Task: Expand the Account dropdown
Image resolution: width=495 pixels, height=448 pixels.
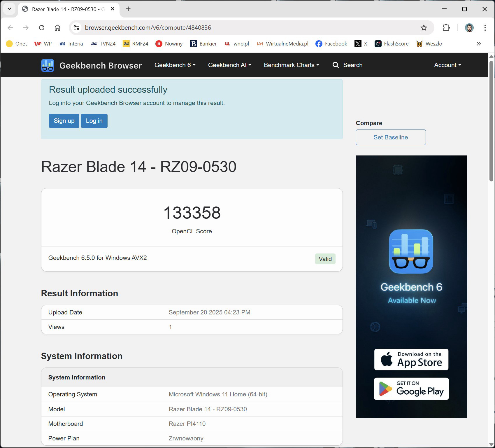Action: [x=447, y=65]
